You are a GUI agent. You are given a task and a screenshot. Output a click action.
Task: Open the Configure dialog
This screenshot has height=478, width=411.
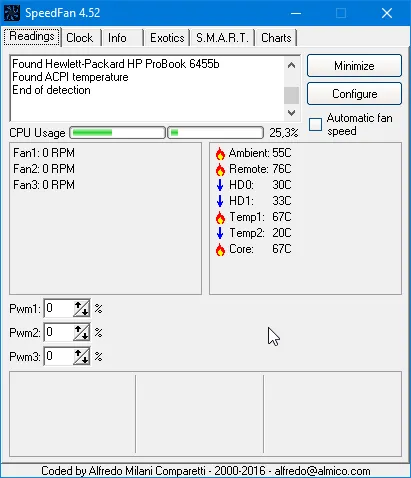coord(354,94)
